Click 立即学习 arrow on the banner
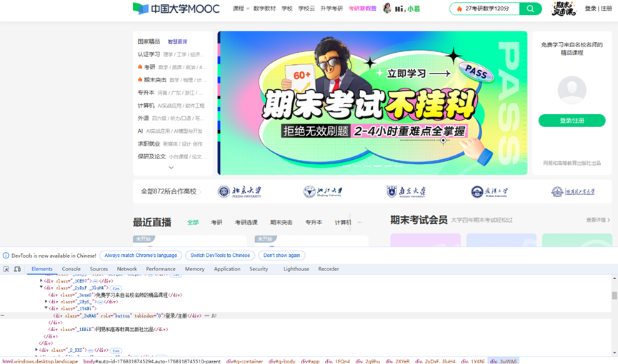 point(419,74)
